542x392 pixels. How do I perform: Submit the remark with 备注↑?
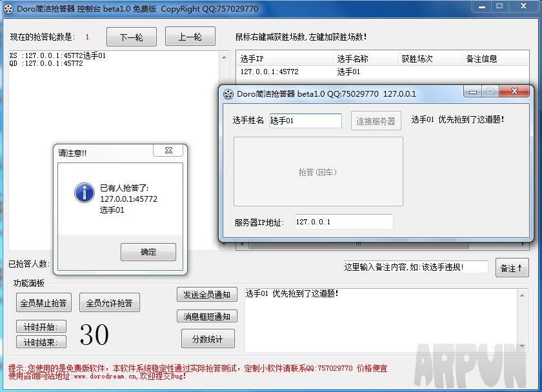[x=512, y=268]
